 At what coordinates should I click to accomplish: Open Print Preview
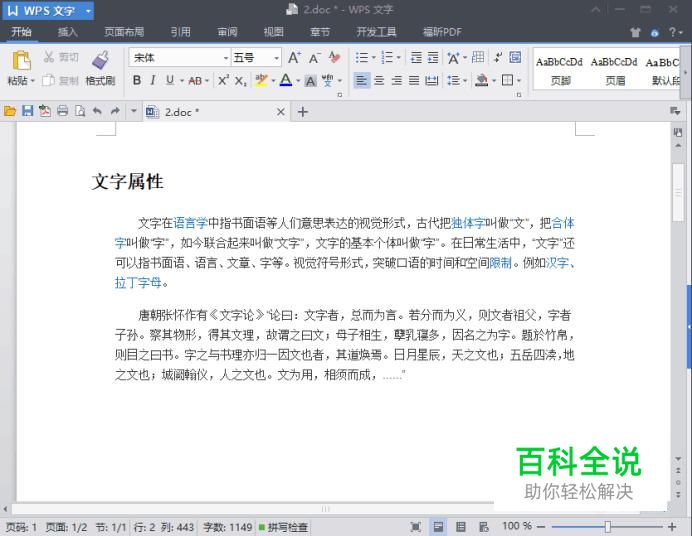tap(80, 111)
